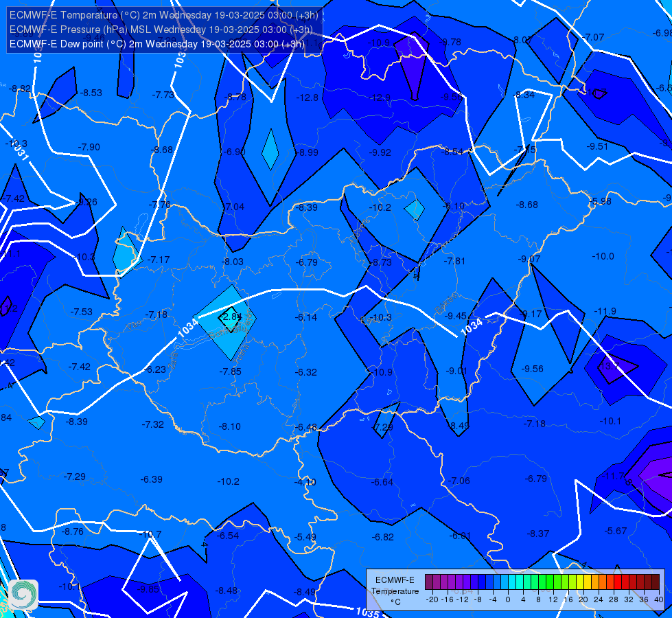Pick the purple swatch above -20 in legend
Viewport: 672px width, 618px height.
coord(429,582)
